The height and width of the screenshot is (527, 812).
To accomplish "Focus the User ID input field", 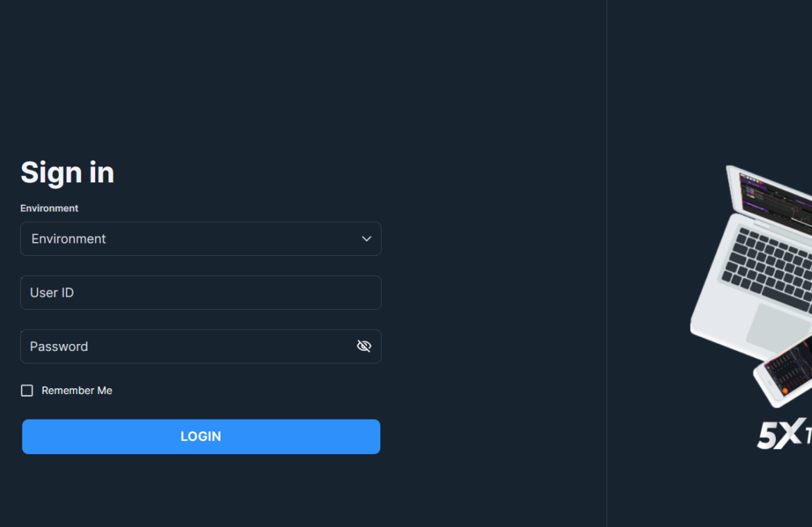I will click(201, 293).
